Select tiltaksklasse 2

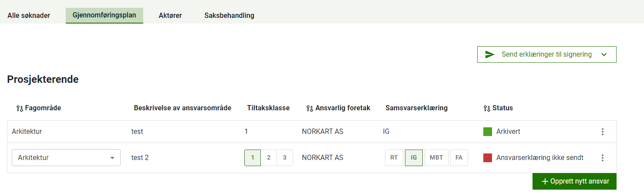pos(269,158)
